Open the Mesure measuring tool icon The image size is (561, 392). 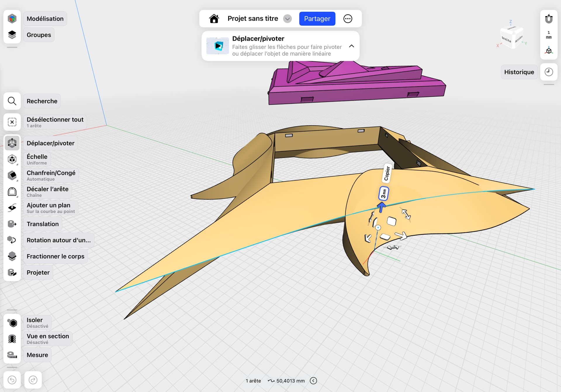12,355
